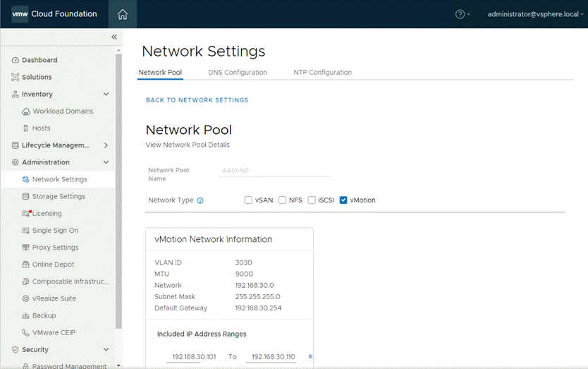The image size is (588, 369).
Task: Open the dropdown arrow beside help icon
Action: [468, 14]
